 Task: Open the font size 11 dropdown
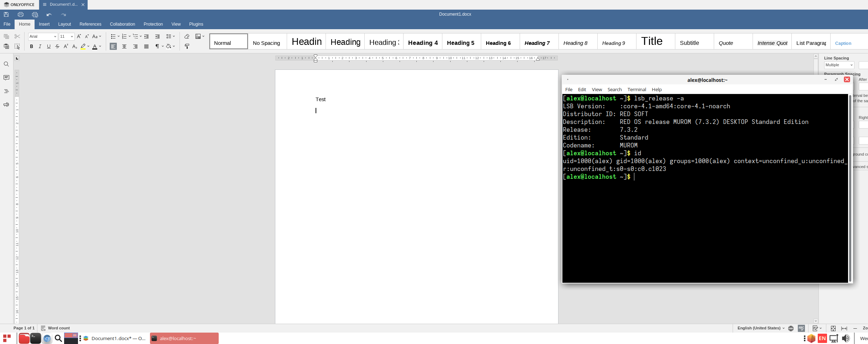click(72, 36)
